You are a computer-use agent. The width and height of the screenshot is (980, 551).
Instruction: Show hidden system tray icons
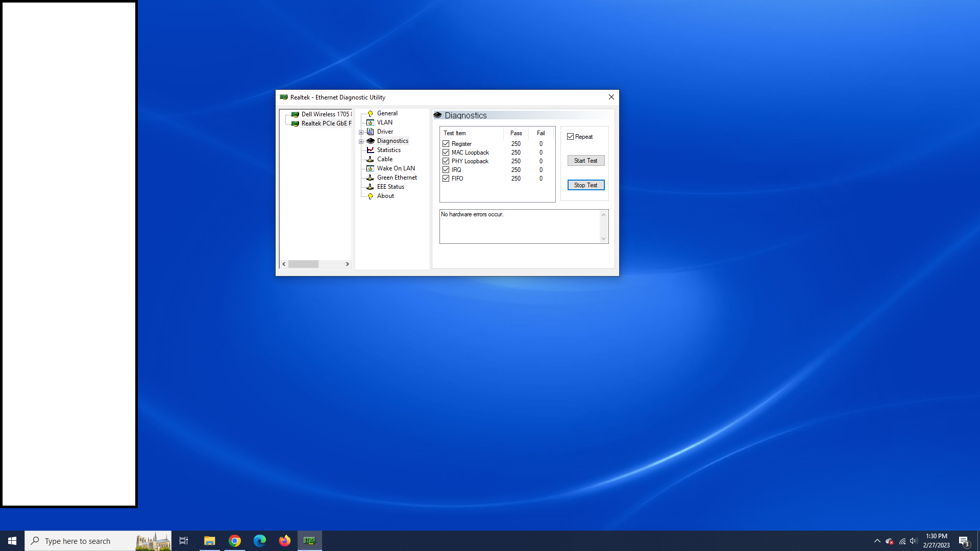coord(877,541)
